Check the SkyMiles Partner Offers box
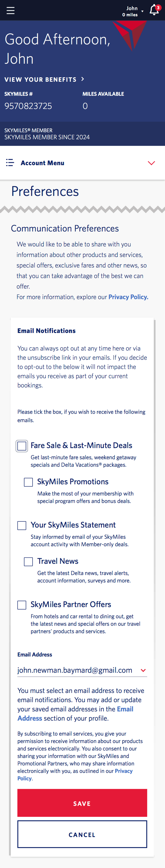Viewport: 165px width, 868px height. tap(21, 605)
